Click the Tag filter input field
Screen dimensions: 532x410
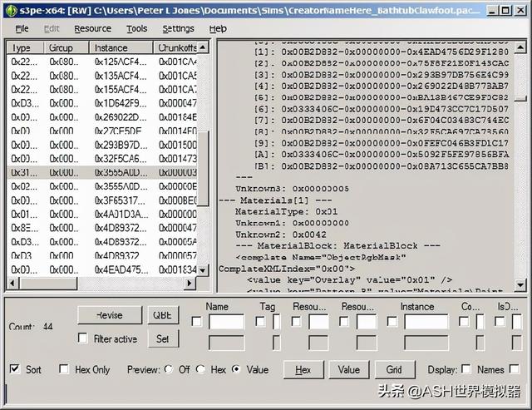coord(276,322)
